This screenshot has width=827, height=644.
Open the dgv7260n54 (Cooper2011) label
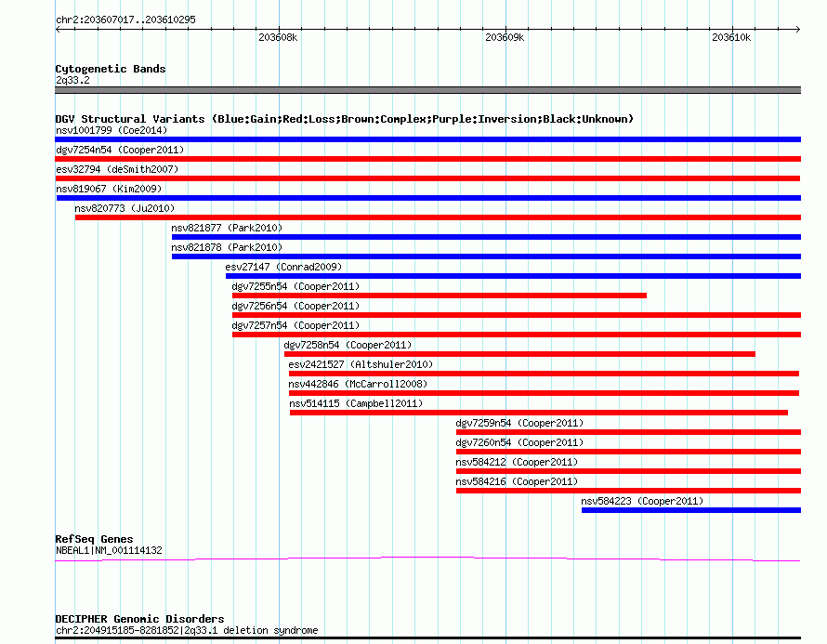coord(519,442)
